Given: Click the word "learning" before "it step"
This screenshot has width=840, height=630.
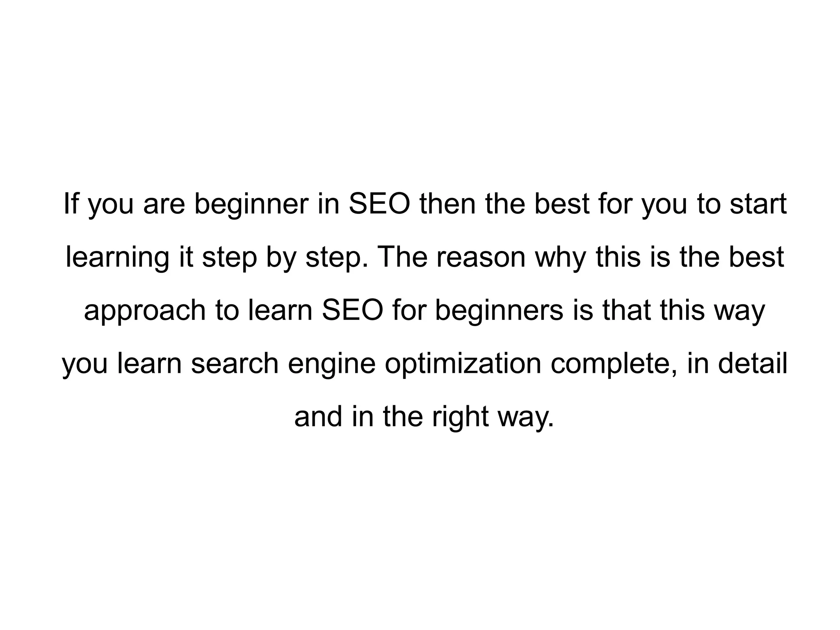Looking at the screenshot, I should (x=117, y=257).
